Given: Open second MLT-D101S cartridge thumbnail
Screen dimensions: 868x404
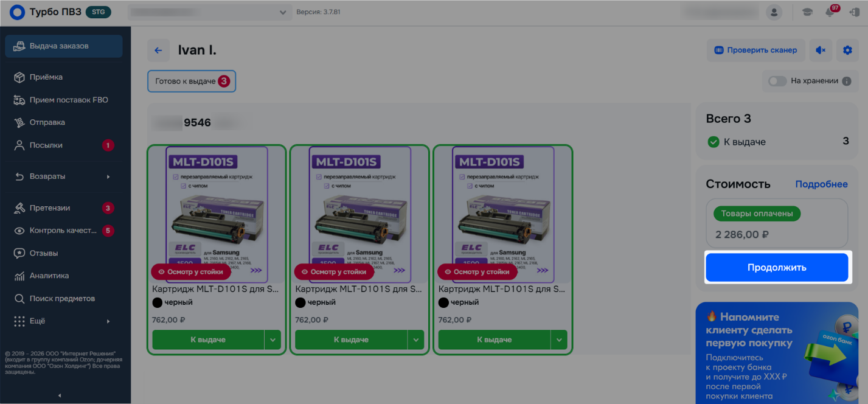Looking at the screenshot, I should pyautogui.click(x=360, y=214).
